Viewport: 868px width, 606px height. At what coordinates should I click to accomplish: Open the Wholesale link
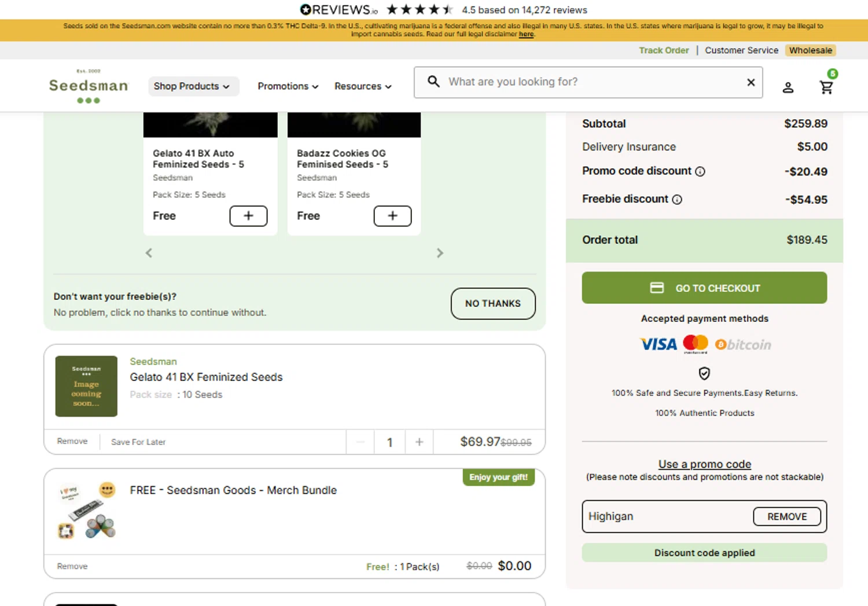[x=811, y=50]
